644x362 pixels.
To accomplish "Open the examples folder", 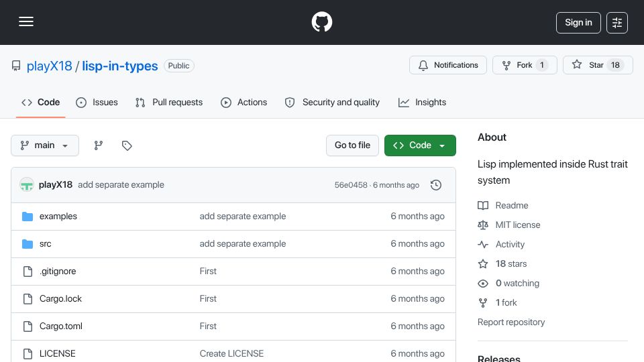I will pyautogui.click(x=58, y=217).
